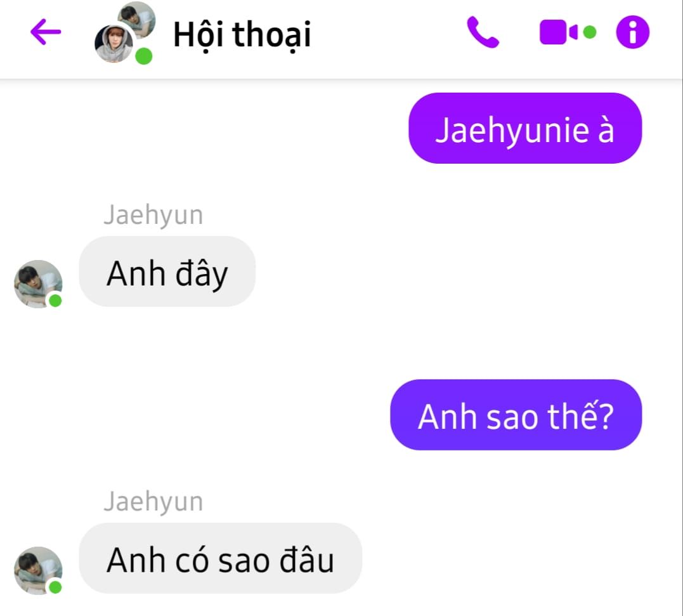This screenshot has width=683, height=616.
Task: Open Jaehyun's avatar beside "Anh đây"
Action: [38, 284]
